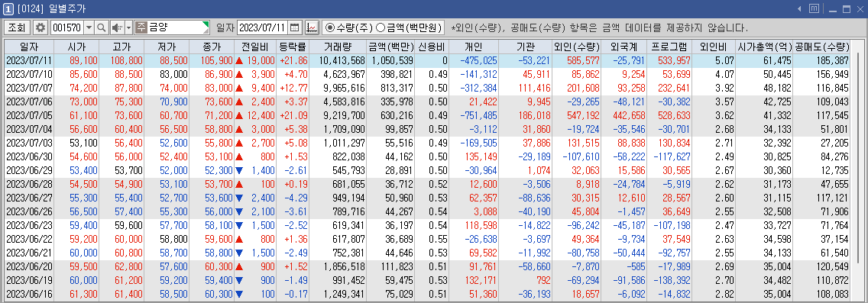Click the date field 2023/07/11
Screen dimensions: 868x303
click(262, 27)
